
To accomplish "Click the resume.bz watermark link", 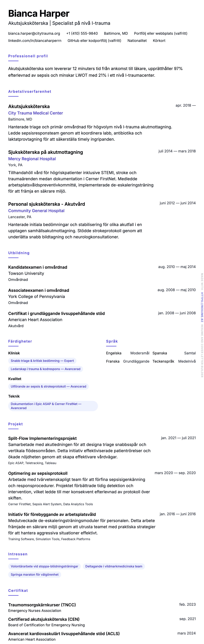I will pos(202,307).
